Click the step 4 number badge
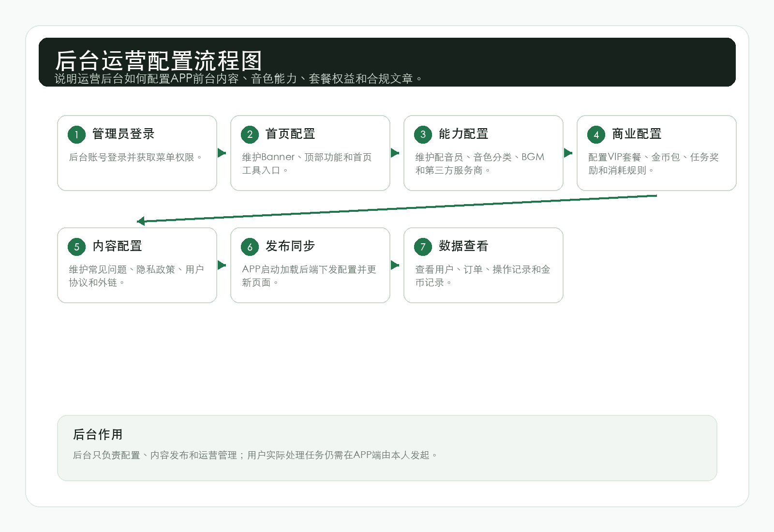Screen dimensions: 774x532 (x=596, y=134)
